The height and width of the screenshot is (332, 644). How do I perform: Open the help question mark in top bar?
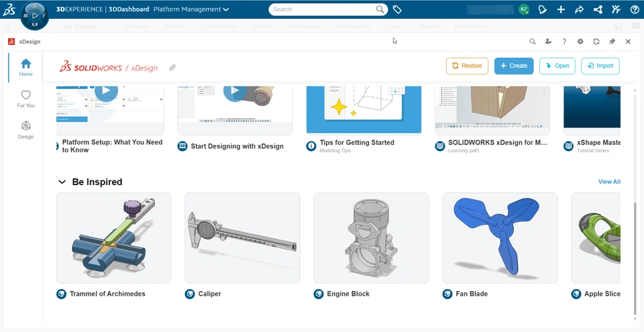[x=635, y=9]
